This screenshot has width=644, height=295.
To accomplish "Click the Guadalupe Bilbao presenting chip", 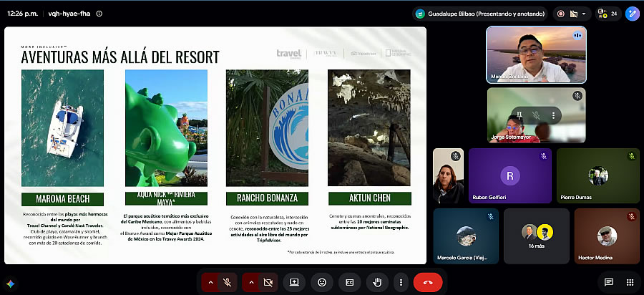I will pyautogui.click(x=480, y=14).
